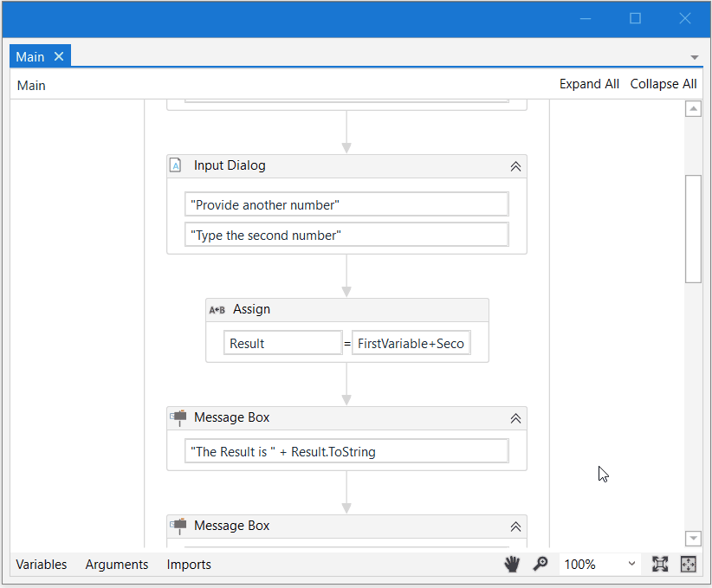Open the Imports panel tab
Image resolution: width=712 pixels, height=588 pixels.
click(x=189, y=564)
